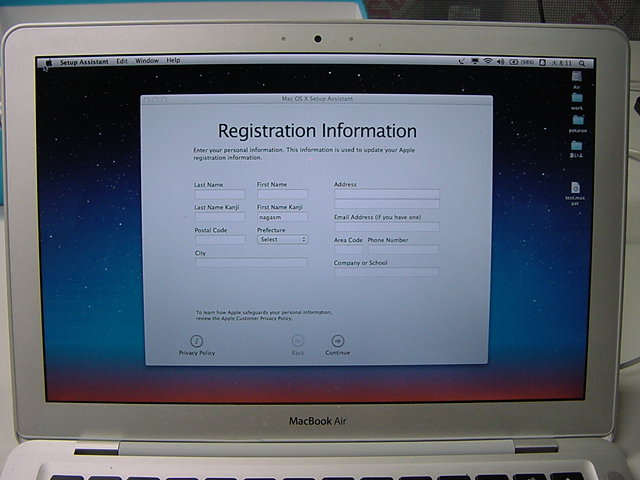The image size is (640, 480).
Task: Select the work folder on desktop
Action: 577,98
